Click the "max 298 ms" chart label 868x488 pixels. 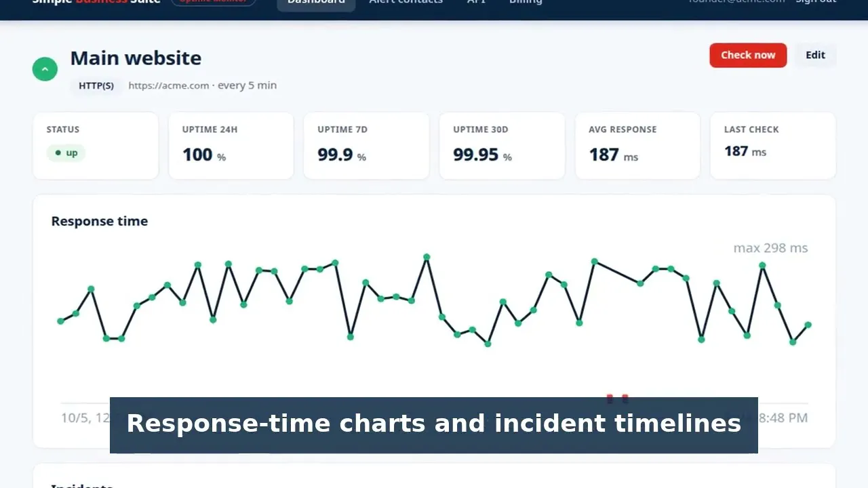click(770, 248)
